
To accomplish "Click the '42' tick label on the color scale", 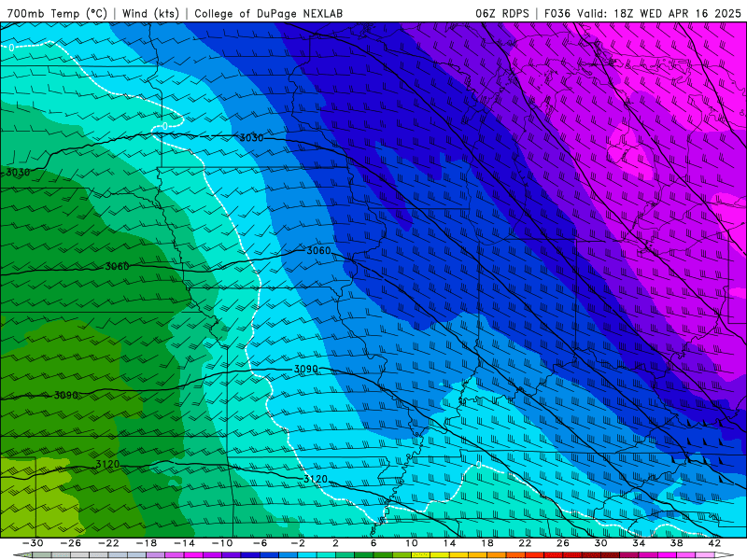I will click(x=714, y=543).
